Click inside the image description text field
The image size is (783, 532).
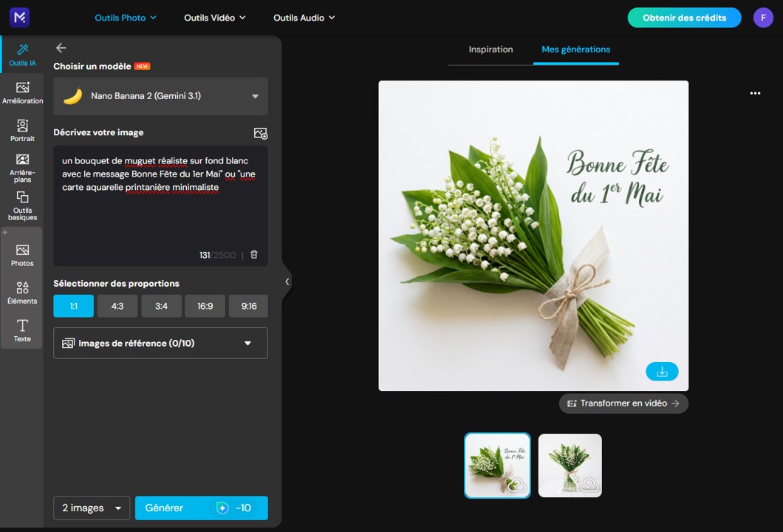coord(161,205)
